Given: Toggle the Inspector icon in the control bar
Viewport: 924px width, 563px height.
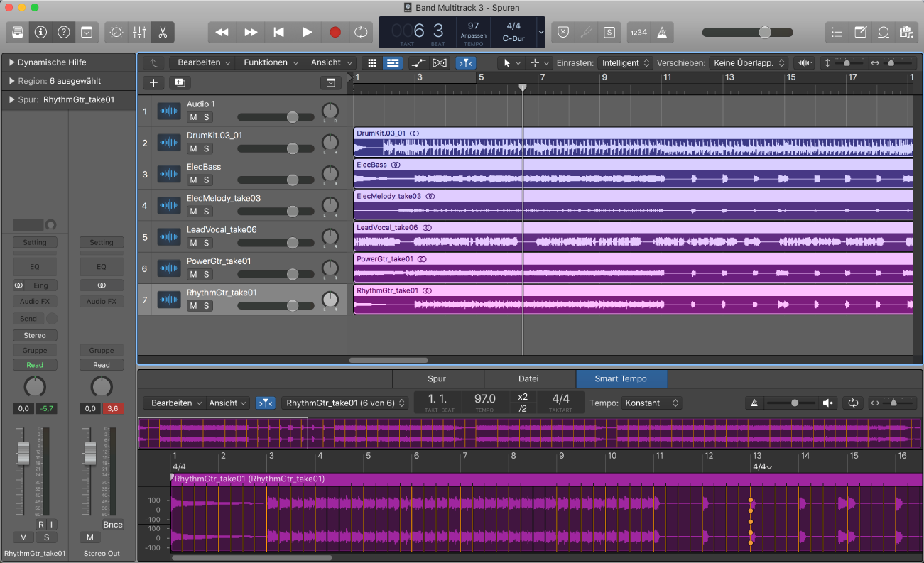Looking at the screenshot, I should pos(40,32).
